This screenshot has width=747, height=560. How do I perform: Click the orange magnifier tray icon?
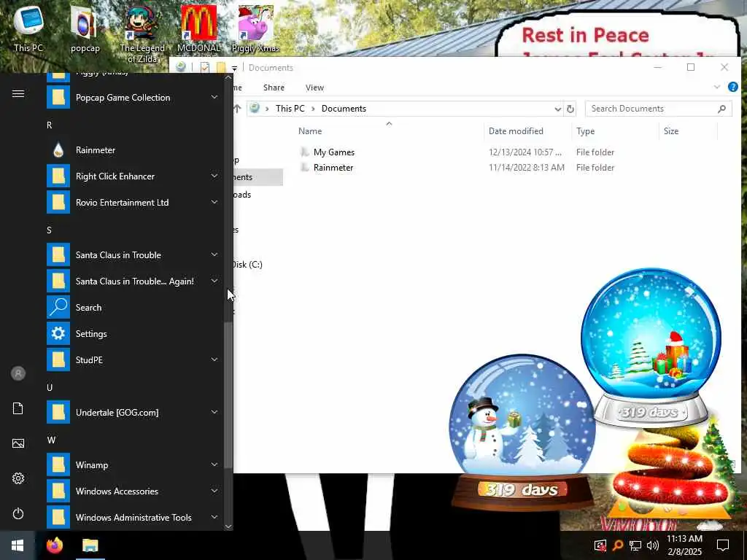pos(618,545)
